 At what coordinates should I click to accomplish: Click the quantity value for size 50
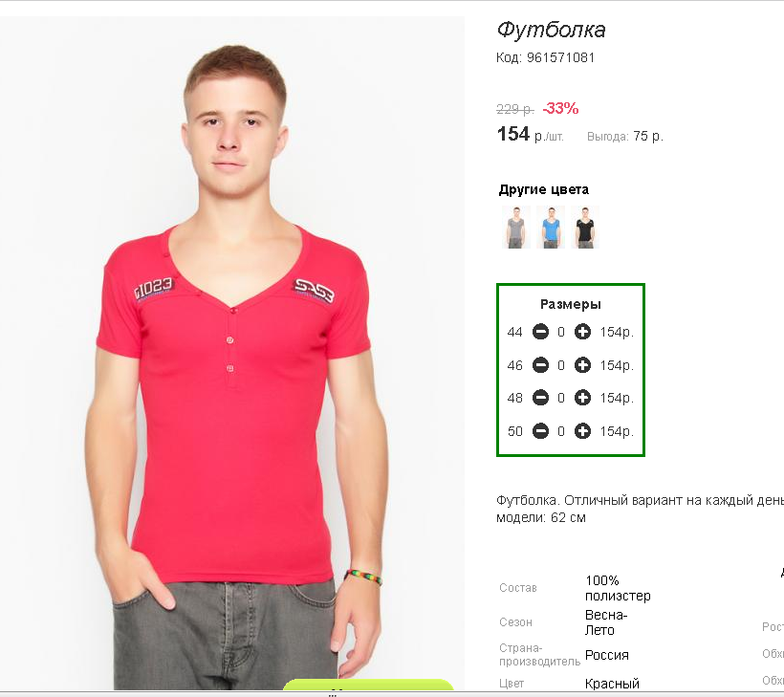click(x=561, y=431)
